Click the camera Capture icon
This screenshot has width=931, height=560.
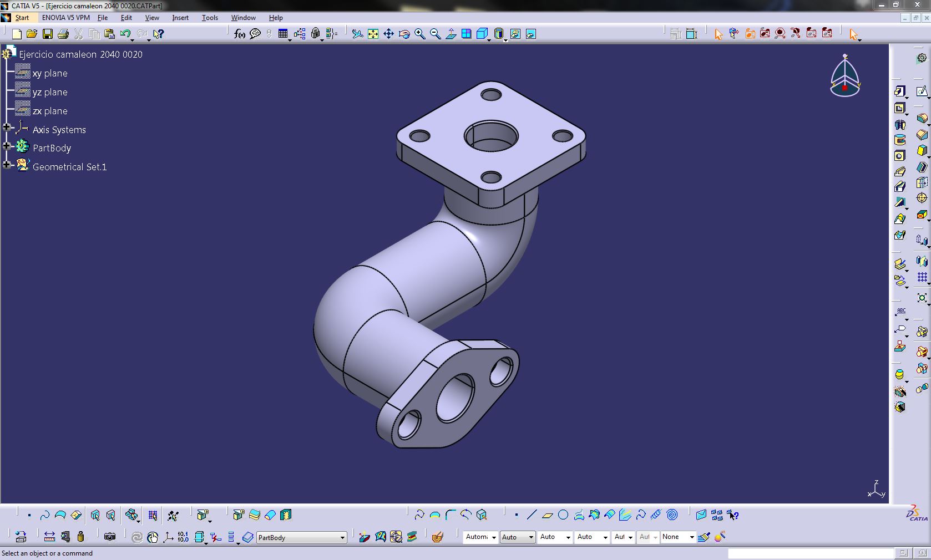pos(110,537)
